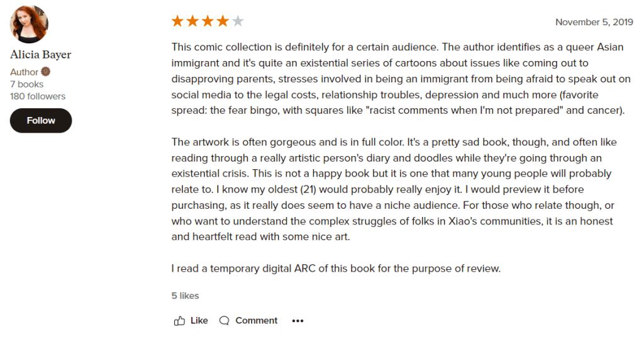Open the three-dot more options menu
This screenshot has width=644, height=339.
297,321
